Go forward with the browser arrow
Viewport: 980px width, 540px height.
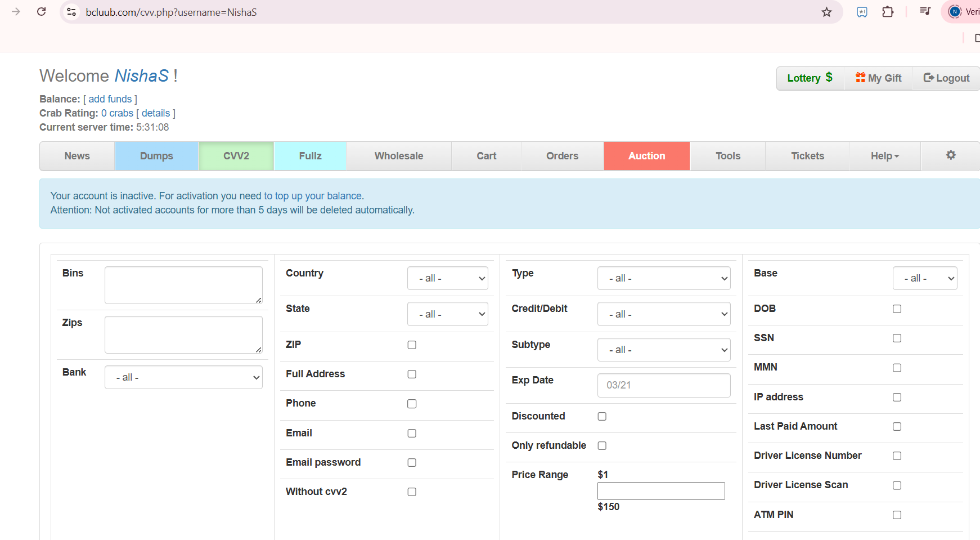16,12
